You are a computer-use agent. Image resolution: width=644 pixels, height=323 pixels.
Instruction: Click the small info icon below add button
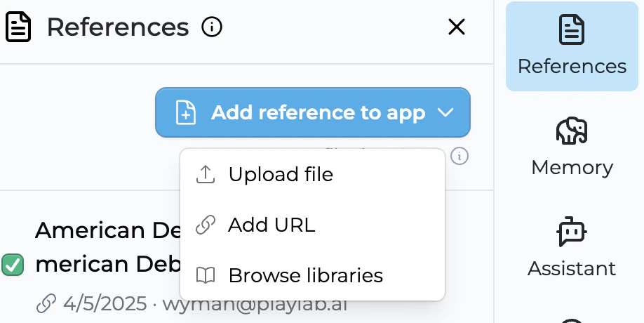pos(459,156)
